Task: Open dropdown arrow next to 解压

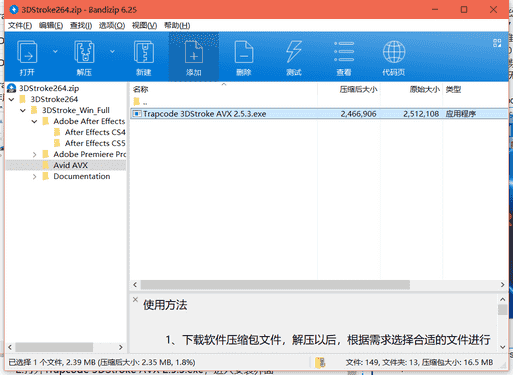Action: coord(112,51)
